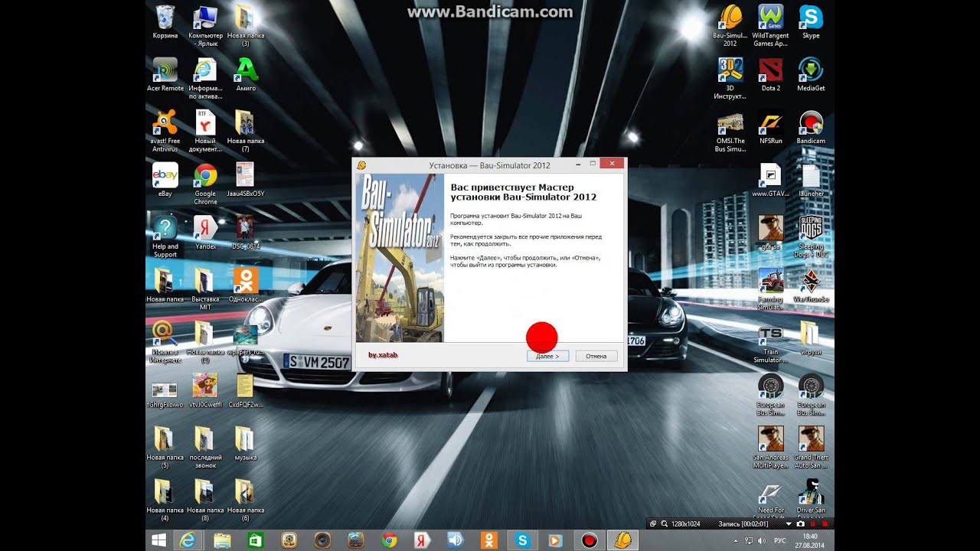Screen dimensions: 980x551
Task: Open Yandex from the taskbar
Action: [422, 540]
